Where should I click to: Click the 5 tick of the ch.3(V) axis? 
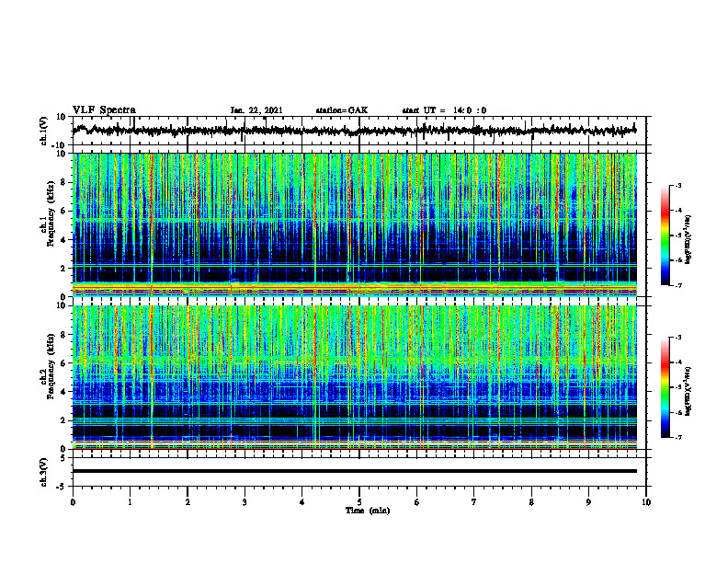coord(64,458)
